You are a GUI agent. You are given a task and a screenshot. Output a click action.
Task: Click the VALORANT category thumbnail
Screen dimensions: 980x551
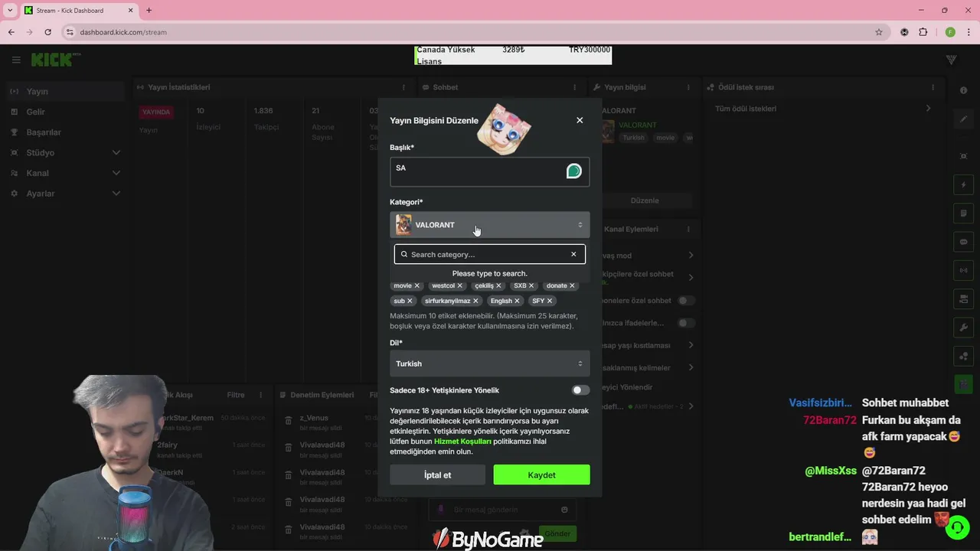point(403,225)
